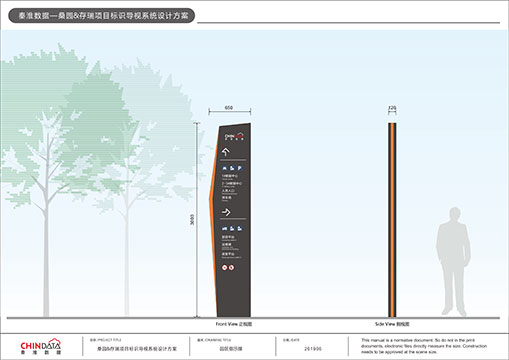Click the 3000 height dimension label

[192, 220]
